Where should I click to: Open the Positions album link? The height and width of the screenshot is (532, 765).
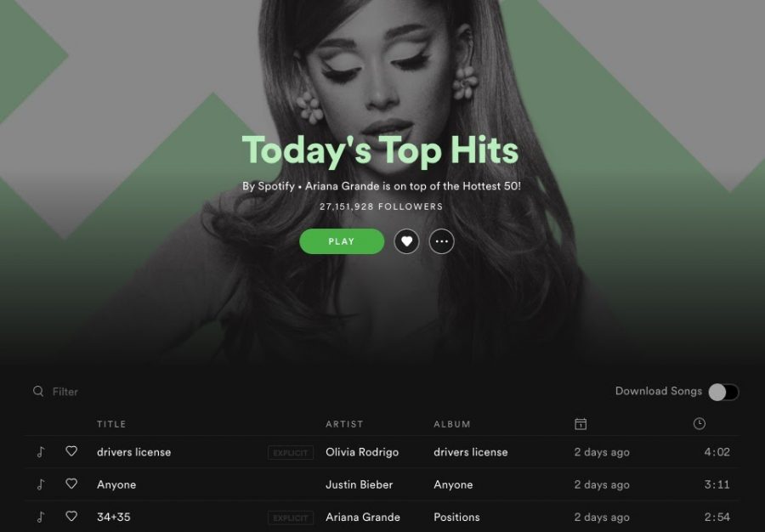pos(456,517)
